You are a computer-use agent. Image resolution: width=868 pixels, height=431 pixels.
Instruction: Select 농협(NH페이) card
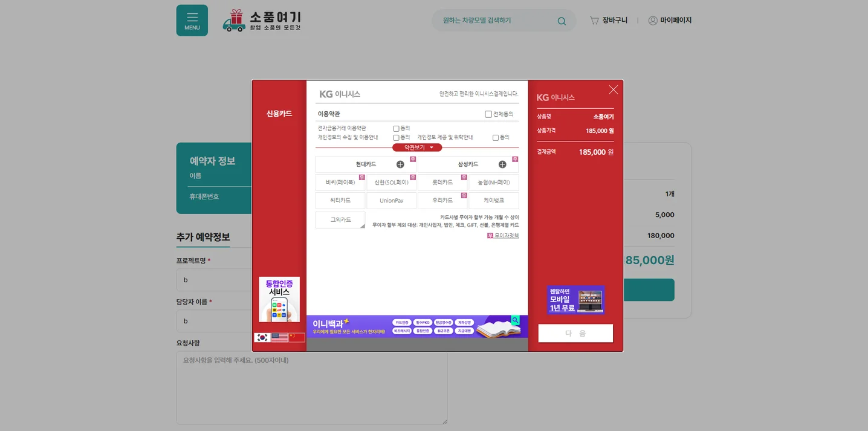pyautogui.click(x=494, y=183)
